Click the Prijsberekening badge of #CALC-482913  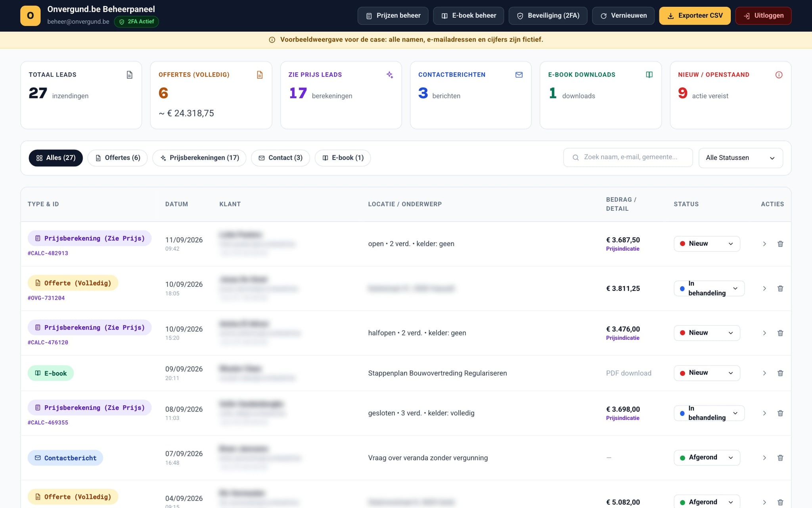click(90, 238)
